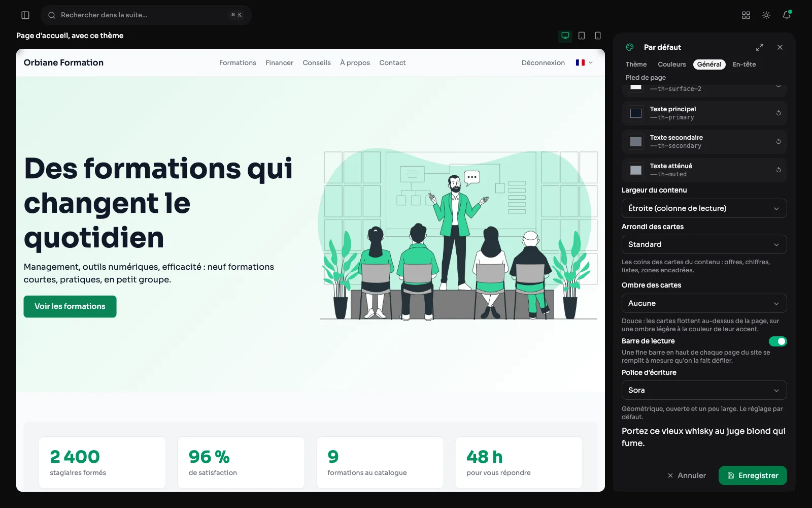The height and width of the screenshot is (508, 812).
Task: Cancel changes with Annuler
Action: [687, 475]
